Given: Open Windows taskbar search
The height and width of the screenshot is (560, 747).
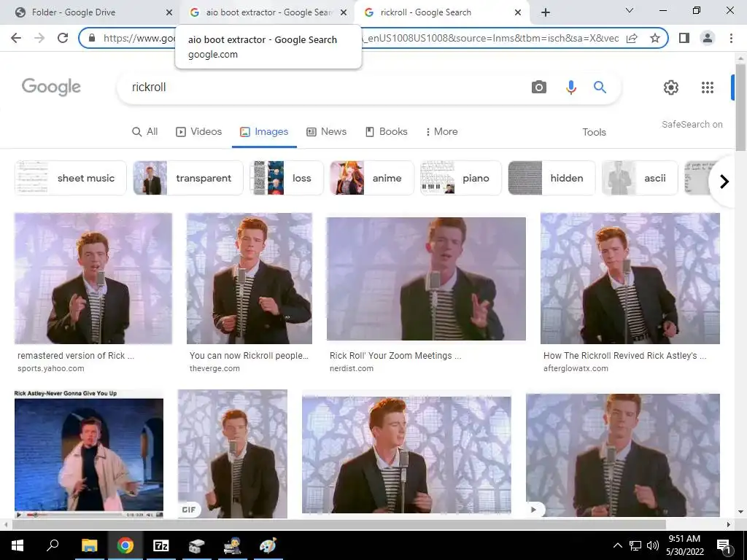Looking at the screenshot, I should 53,545.
